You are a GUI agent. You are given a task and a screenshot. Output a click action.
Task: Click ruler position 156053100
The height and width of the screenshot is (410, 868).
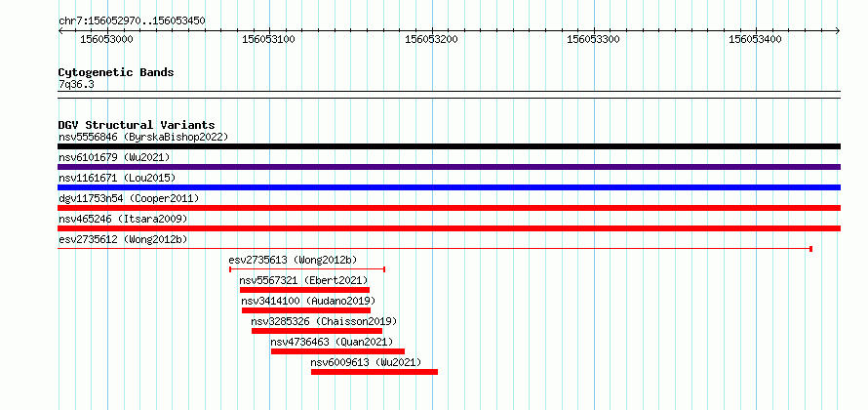point(268,39)
